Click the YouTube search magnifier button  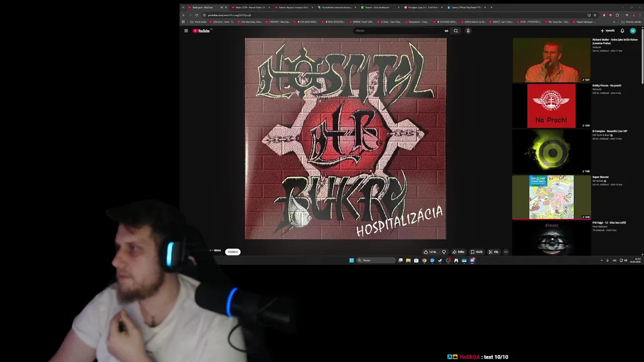456,31
